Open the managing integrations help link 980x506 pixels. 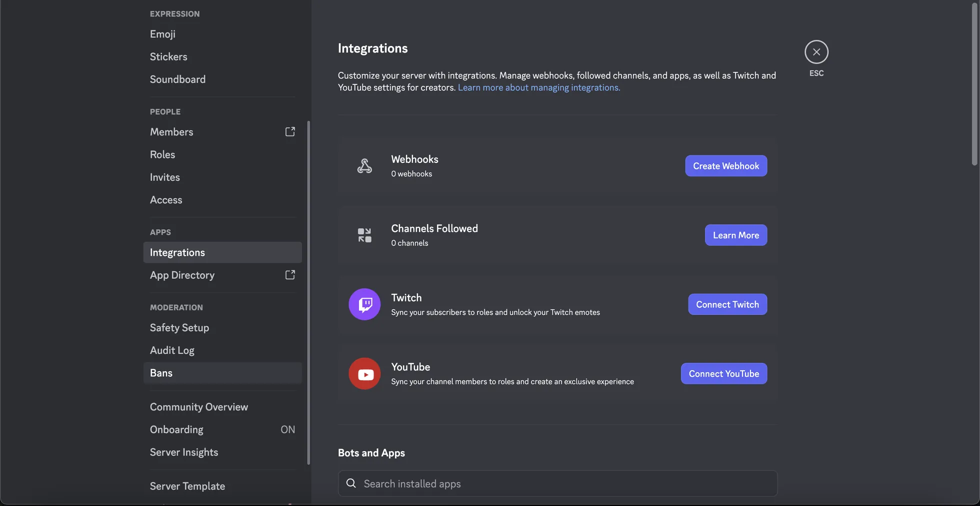(539, 87)
